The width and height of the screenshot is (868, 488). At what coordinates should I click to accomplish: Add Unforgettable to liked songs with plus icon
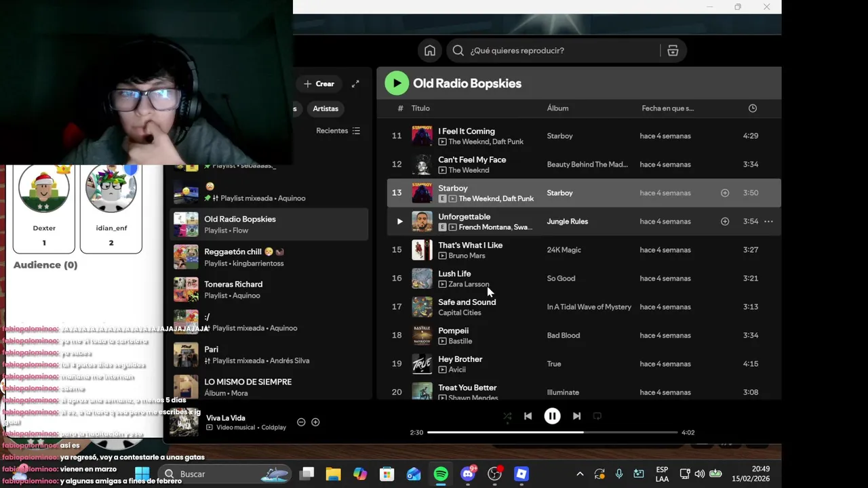point(725,222)
